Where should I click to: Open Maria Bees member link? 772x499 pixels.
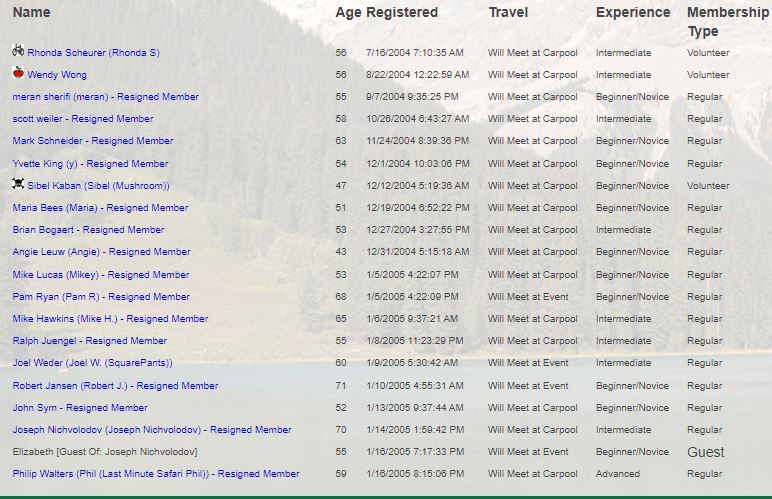pyautogui.click(x=100, y=208)
